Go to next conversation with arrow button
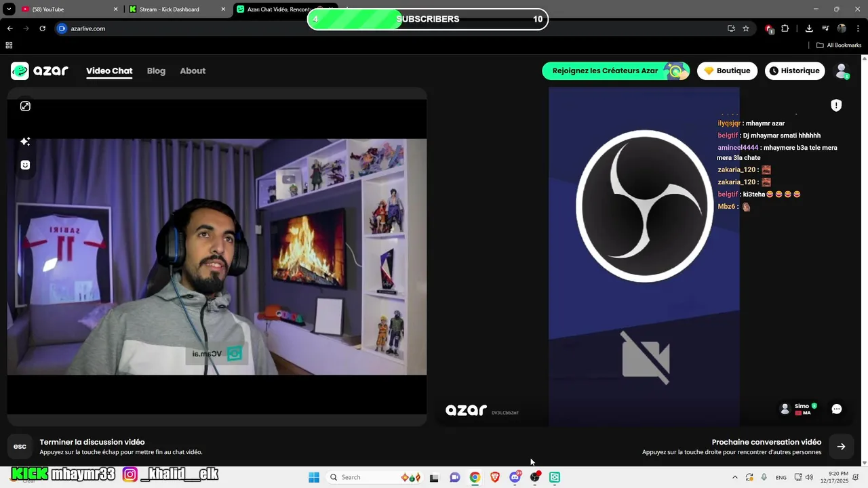 pyautogui.click(x=841, y=447)
